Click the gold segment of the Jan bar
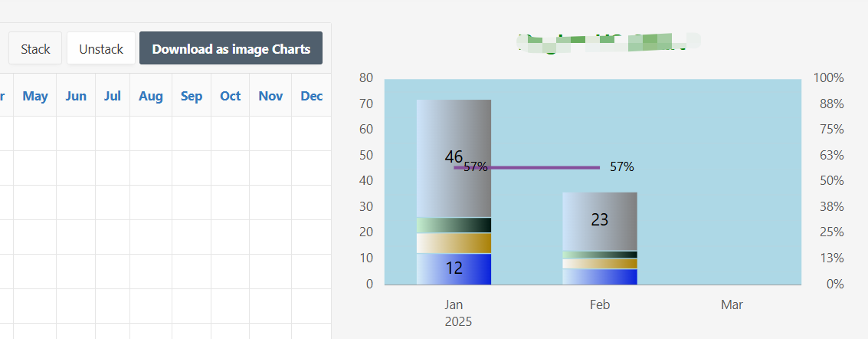This screenshot has width=868, height=339. [x=454, y=243]
